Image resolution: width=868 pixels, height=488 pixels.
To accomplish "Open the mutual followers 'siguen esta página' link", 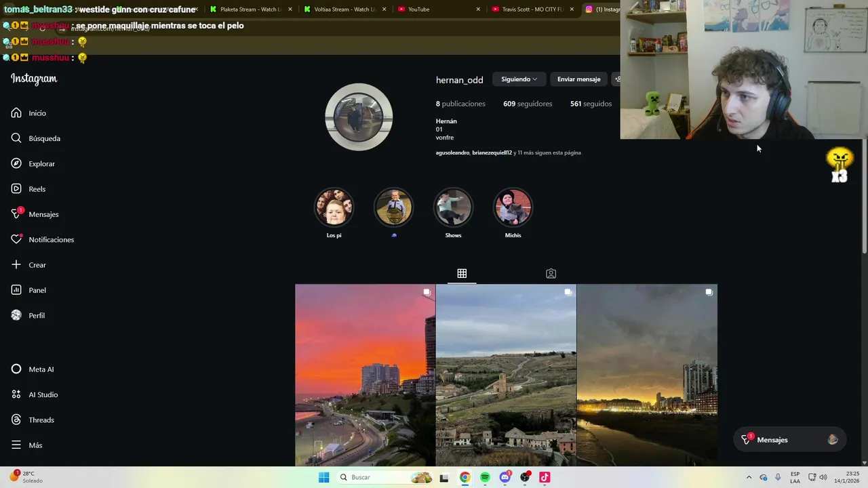I will tap(509, 152).
